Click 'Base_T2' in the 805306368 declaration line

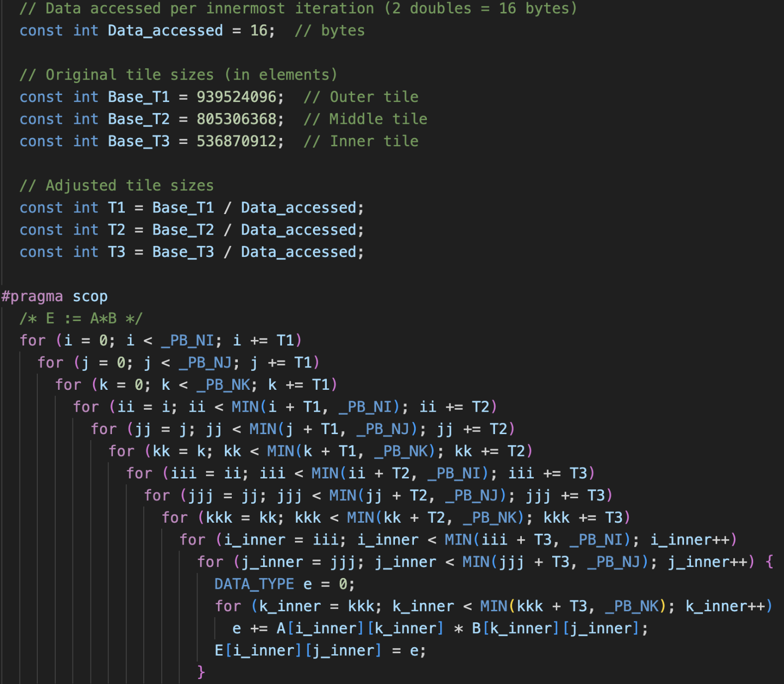(139, 119)
